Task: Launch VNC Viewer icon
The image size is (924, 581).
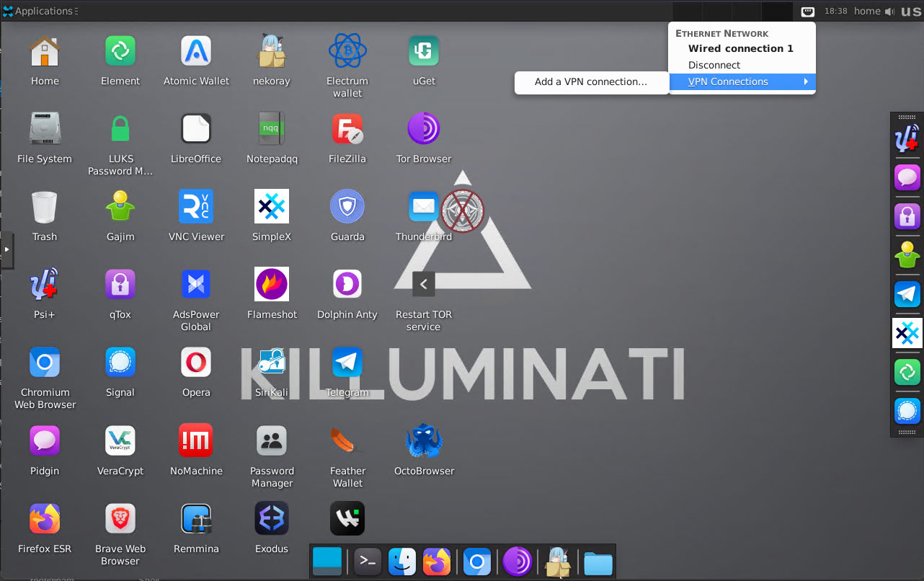Action: coord(196,207)
